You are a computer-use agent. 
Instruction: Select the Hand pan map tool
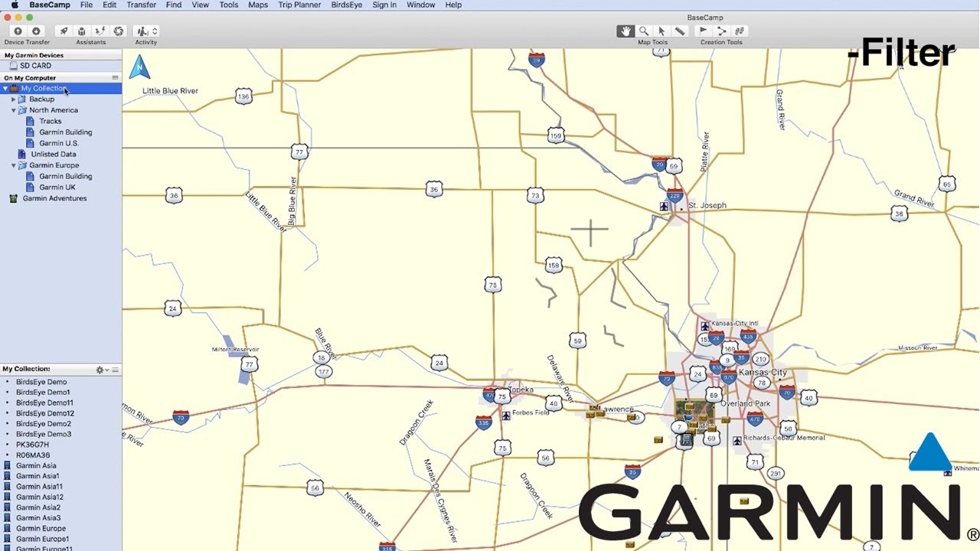tap(626, 31)
